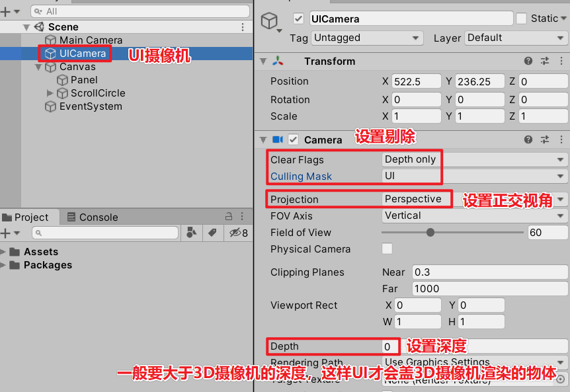Expand the ScrollCircle foldout arrow
The height and width of the screenshot is (392, 570).
[50, 93]
